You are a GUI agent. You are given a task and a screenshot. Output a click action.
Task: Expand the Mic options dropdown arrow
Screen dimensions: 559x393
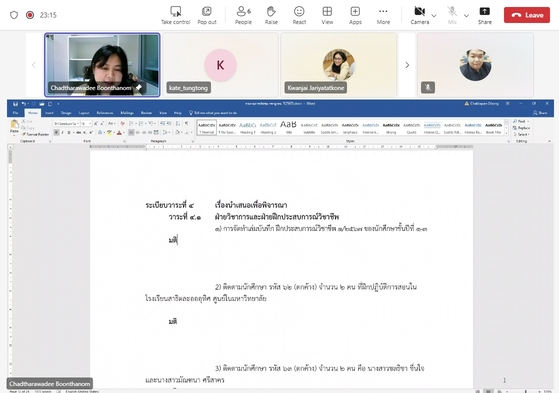tap(466, 15)
